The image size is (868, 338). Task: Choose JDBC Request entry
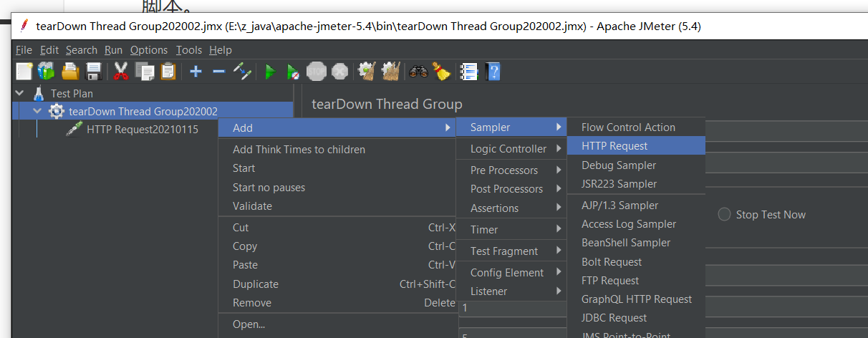coord(636,317)
